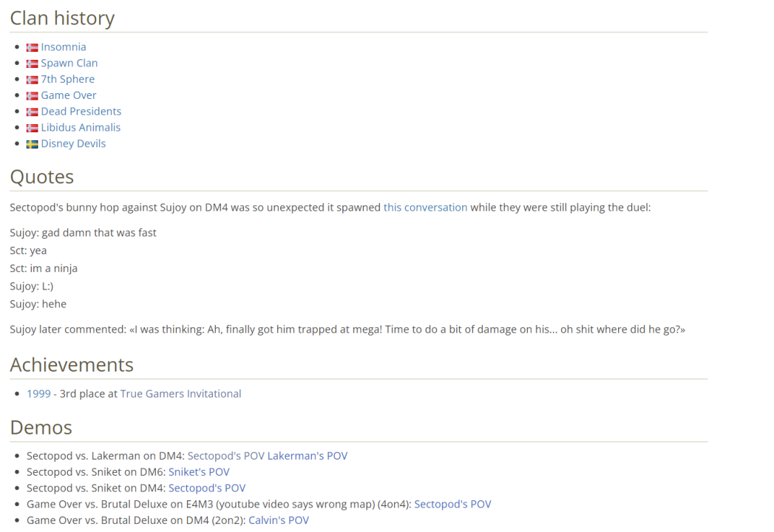Viewport: 774px width, 532px height.
Task: Click the flag icon beside Dead Presidents
Action: (32, 112)
